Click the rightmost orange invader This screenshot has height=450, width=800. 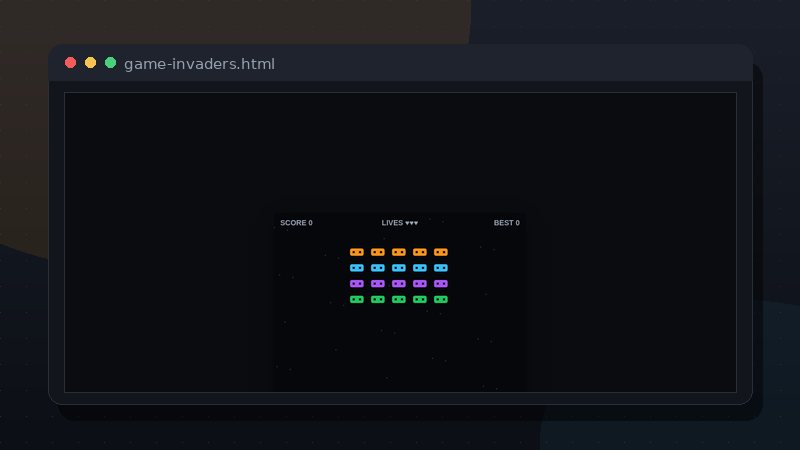tap(441, 252)
